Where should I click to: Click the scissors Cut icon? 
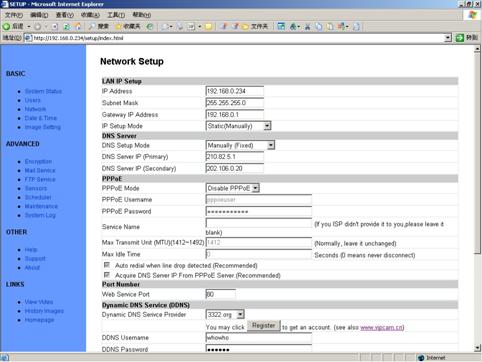click(x=308, y=27)
